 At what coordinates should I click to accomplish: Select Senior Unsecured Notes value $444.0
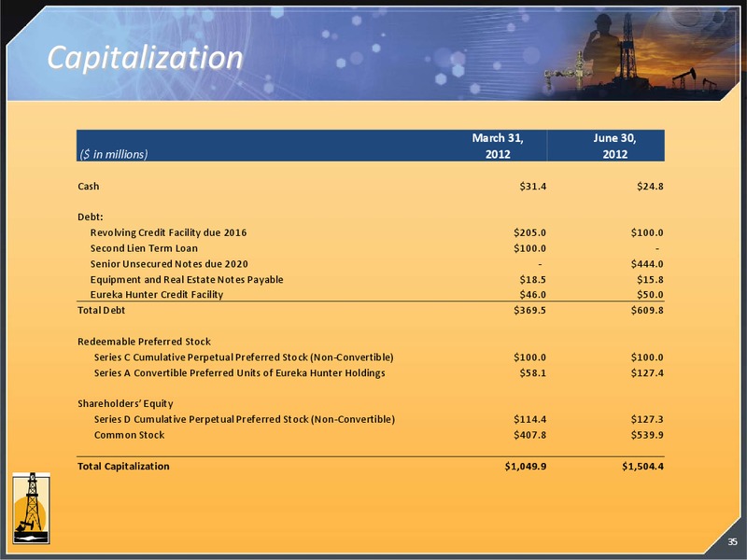pyautogui.click(x=647, y=264)
